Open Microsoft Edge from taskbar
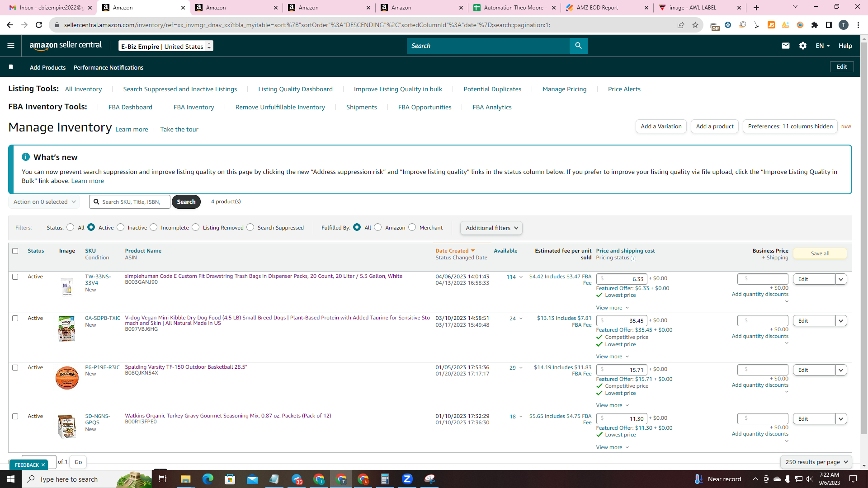 pyautogui.click(x=208, y=479)
